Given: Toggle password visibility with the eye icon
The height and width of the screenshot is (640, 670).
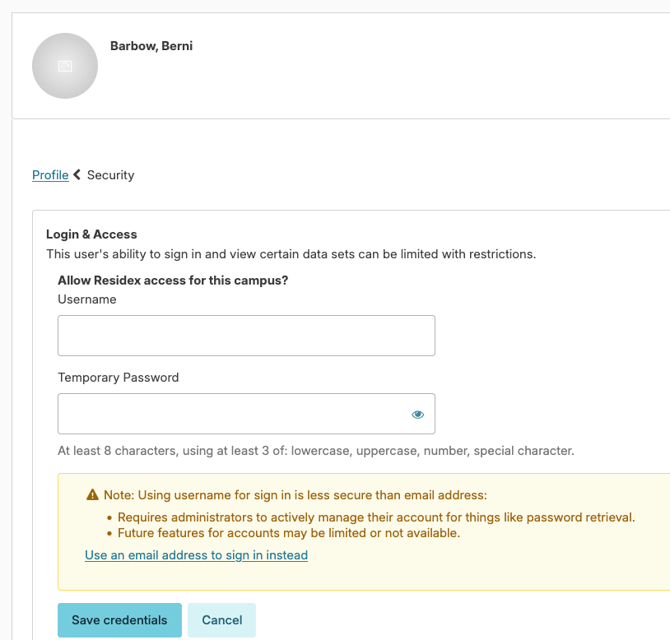Looking at the screenshot, I should [417, 414].
